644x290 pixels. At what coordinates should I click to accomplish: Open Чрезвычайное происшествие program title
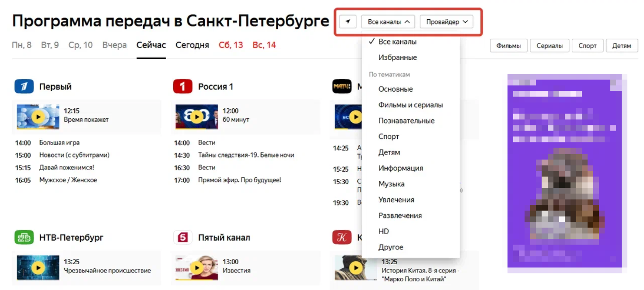[107, 270]
